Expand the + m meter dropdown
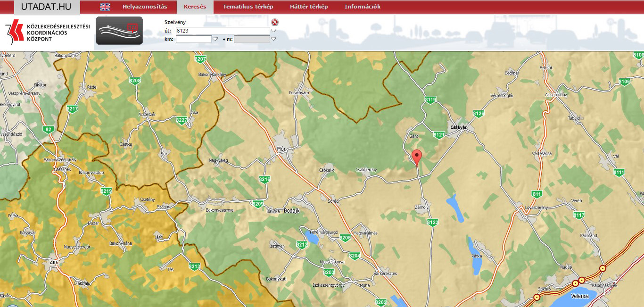Screen dimensions: 644x307 click(x=273, y=39)
